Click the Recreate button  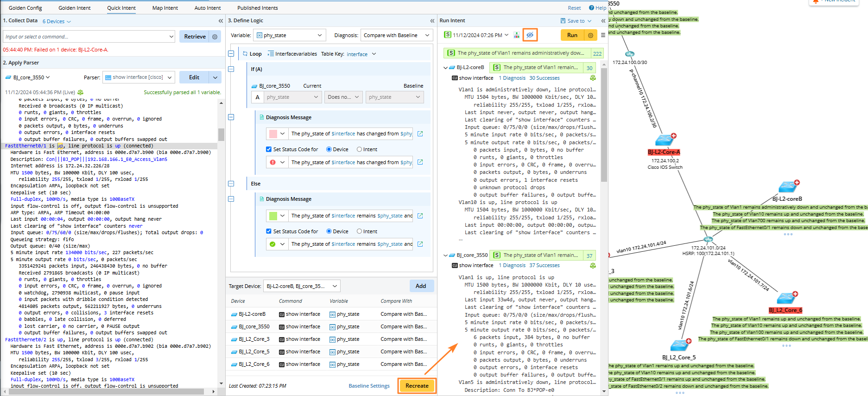pos(417,386)
